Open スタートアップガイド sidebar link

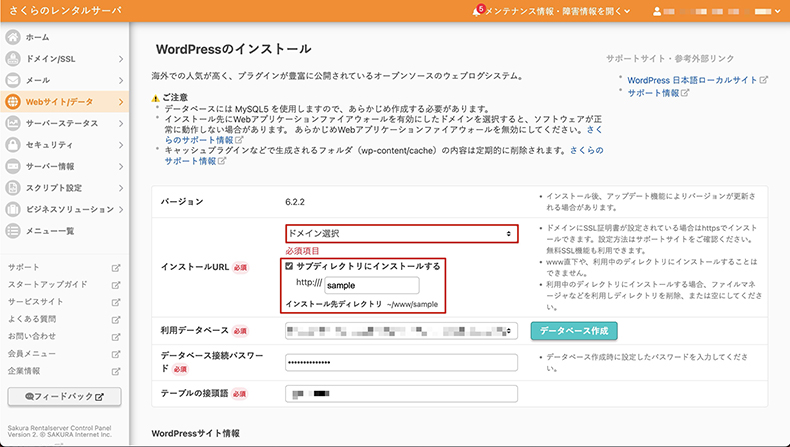[x=48, y=285]
